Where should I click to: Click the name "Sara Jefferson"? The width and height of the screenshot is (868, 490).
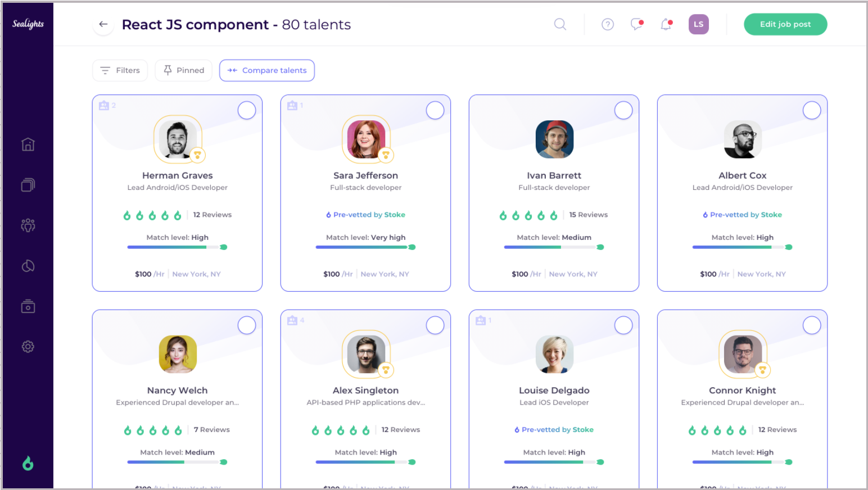365,175
